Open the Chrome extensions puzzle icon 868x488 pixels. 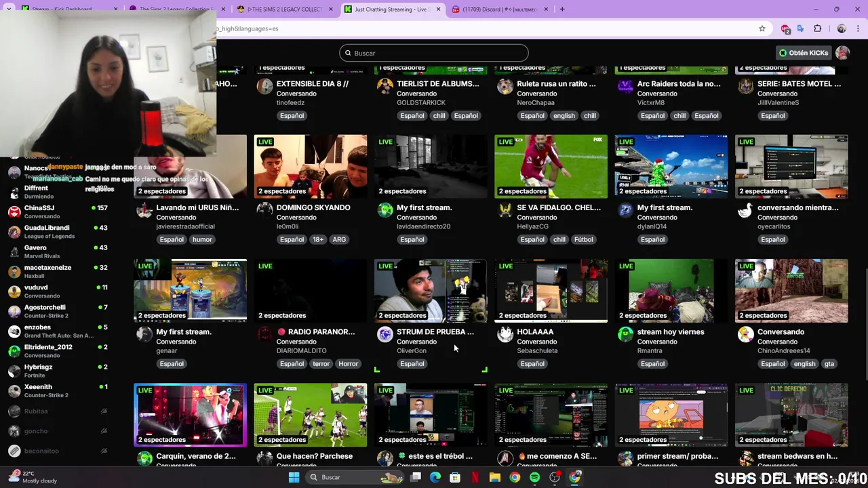click(817, 28)
